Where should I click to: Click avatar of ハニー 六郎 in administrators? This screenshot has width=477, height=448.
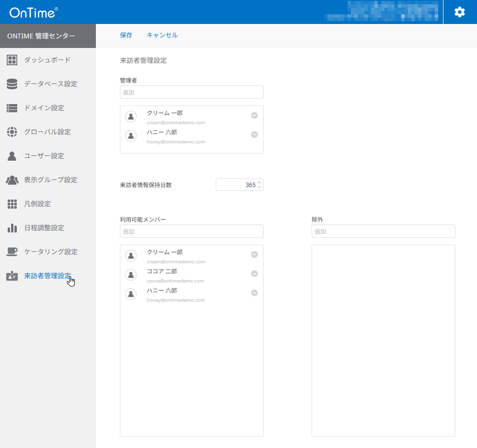click(x=131, y=136)
